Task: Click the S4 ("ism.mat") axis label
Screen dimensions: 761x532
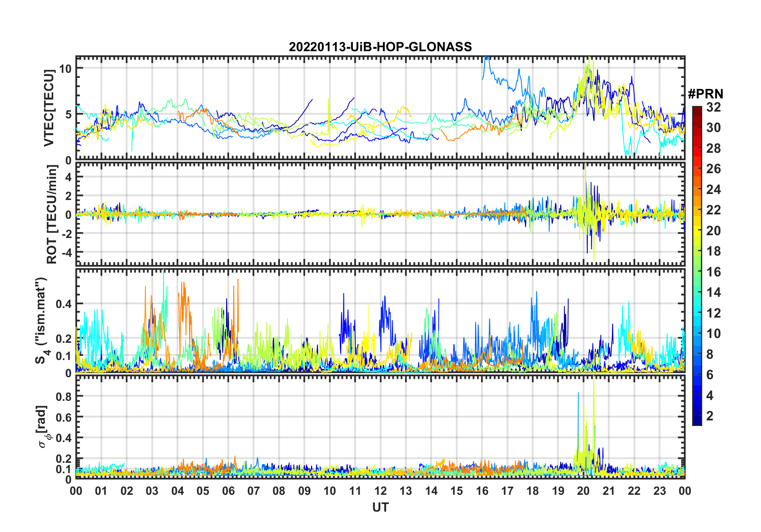Action: coord(42,321)
